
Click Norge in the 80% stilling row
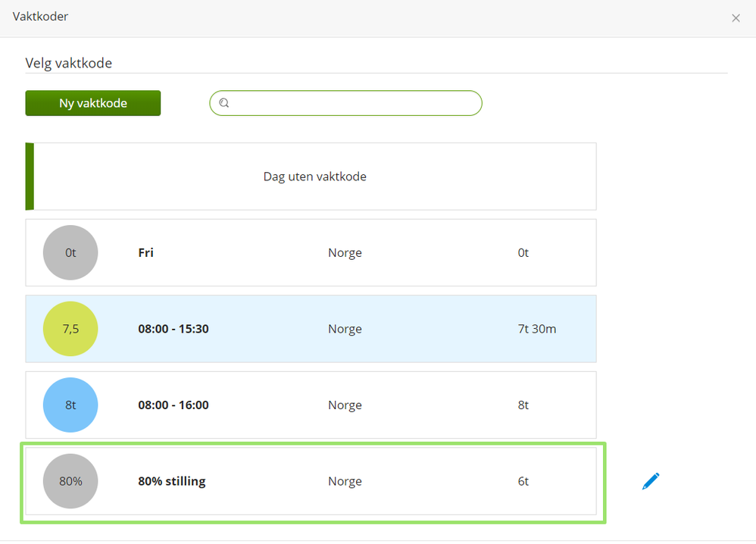click(x=345, y=481)
